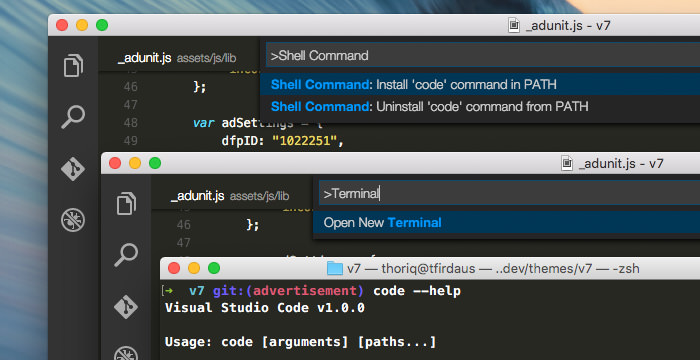Open Search icon in back VS Code window
The height and width of the screenshot is (360, 700).
pos(73,117)
